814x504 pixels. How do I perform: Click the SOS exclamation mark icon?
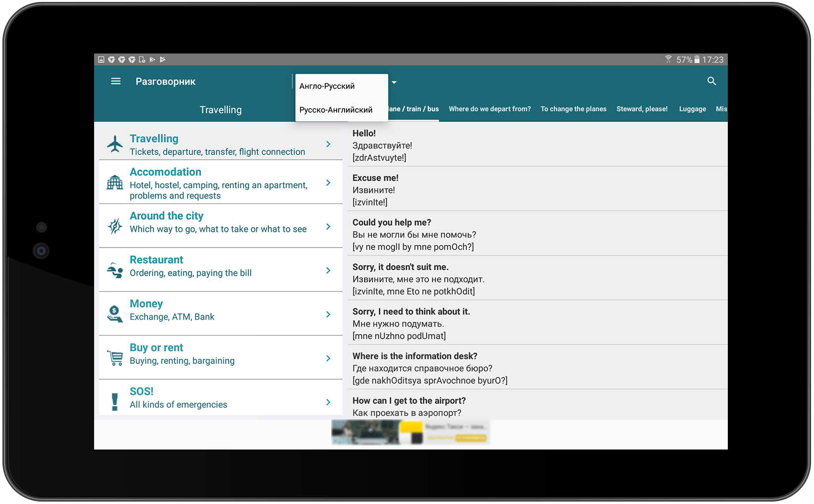[115, 402]
